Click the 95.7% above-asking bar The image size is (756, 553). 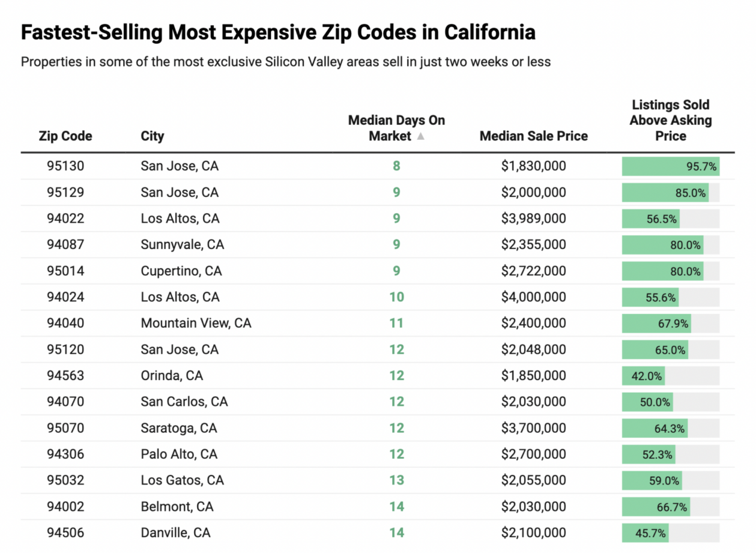pos(670,166)
